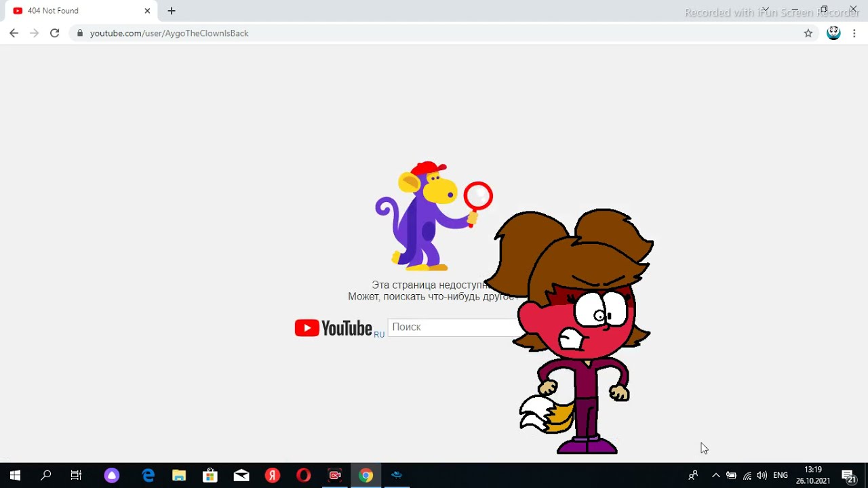The image size is (868, 488).
Task: Switch ENG input language indicator
Action: pos(781,475)
